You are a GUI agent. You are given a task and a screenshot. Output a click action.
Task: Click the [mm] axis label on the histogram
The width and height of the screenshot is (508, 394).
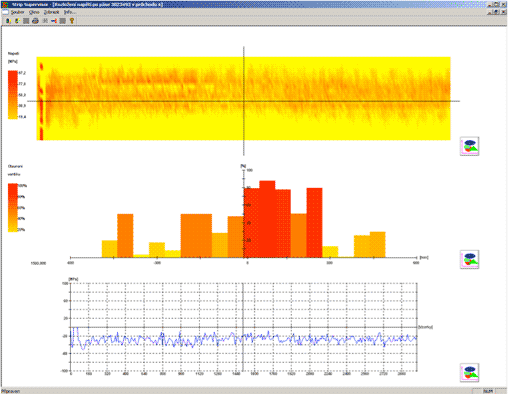pyautogui.click(x=424, y=257)
